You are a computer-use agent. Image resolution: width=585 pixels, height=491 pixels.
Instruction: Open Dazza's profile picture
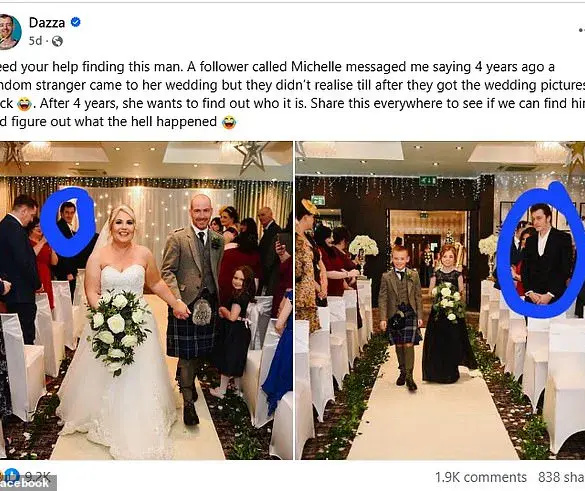point(9,32)
